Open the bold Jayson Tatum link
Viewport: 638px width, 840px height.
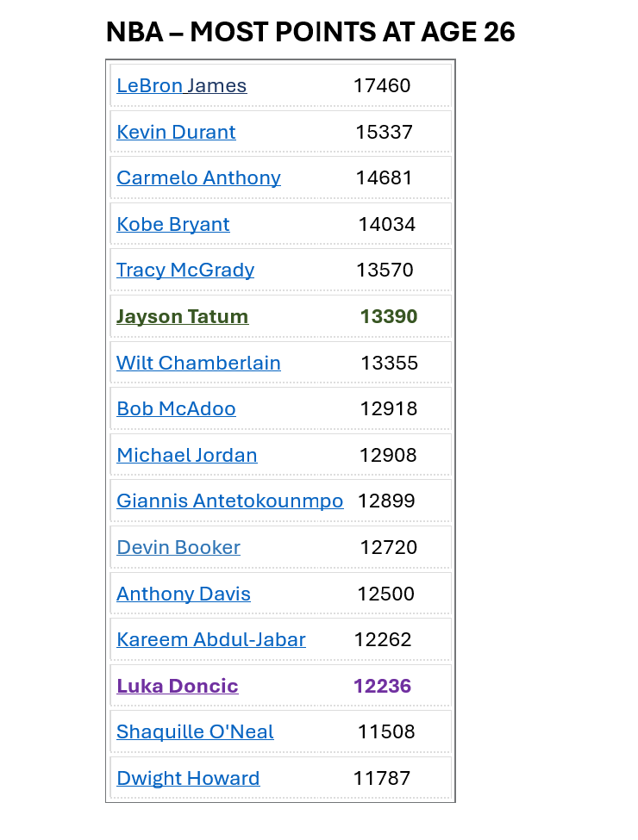[182, 317]
